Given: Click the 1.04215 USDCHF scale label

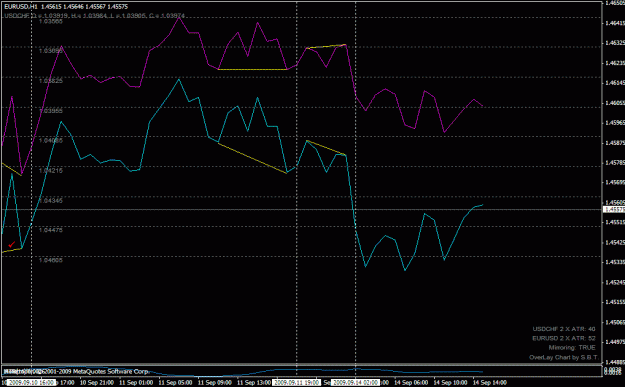Looking at the screenshot, I should pyautogui.click(x=51, y=170).
